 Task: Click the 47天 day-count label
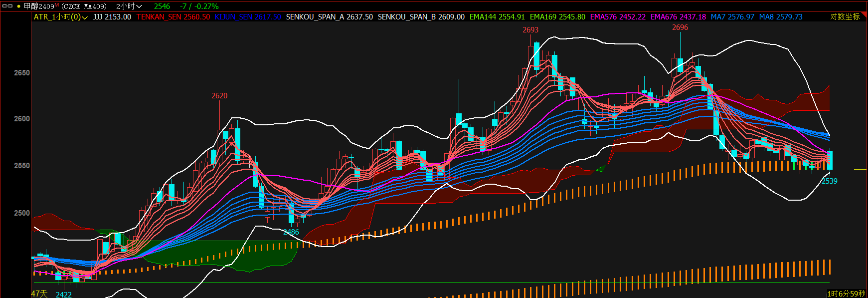[39, 294]
